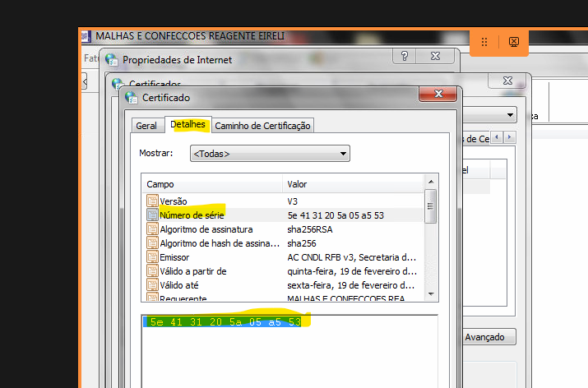The height and width of the screenshot is (388, 588).
Task: Select the Número de série field icon
Action: pos(152,215)
